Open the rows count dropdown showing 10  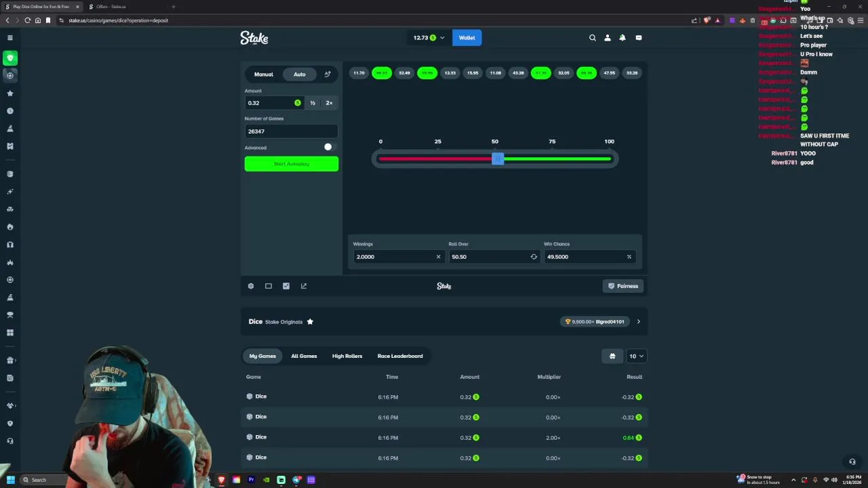tap(637, 357)
